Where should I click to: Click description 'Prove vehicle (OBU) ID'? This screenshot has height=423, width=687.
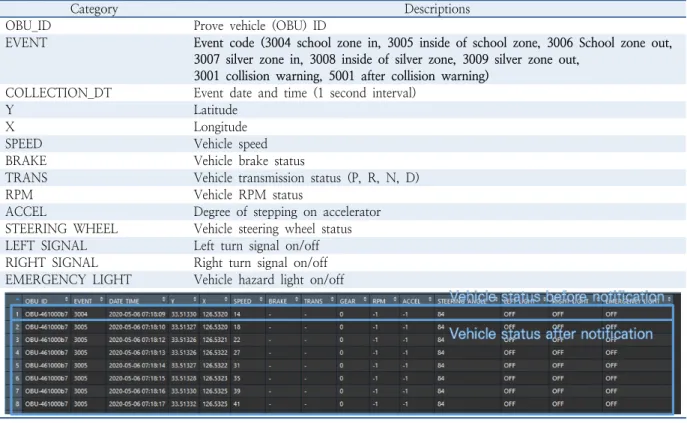click(x=260, y=26)
